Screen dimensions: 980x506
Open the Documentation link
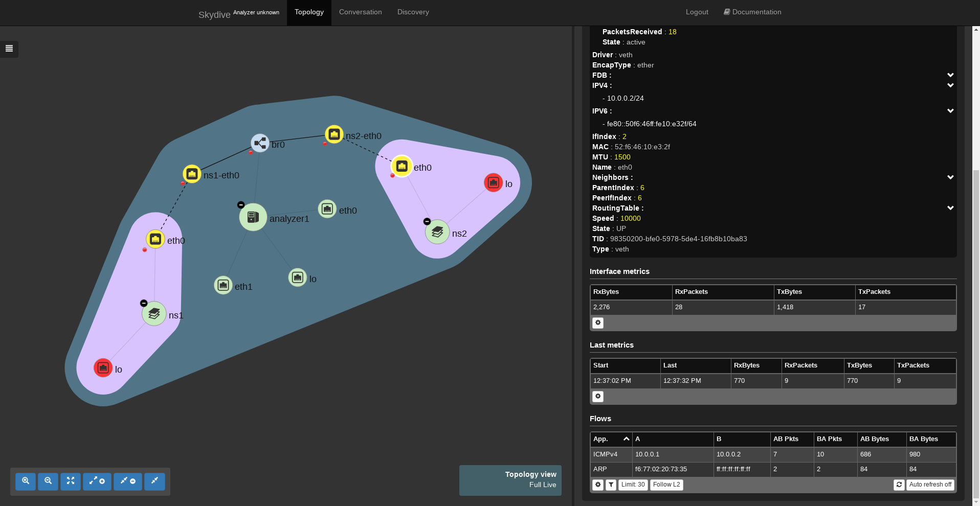(752, 12)
